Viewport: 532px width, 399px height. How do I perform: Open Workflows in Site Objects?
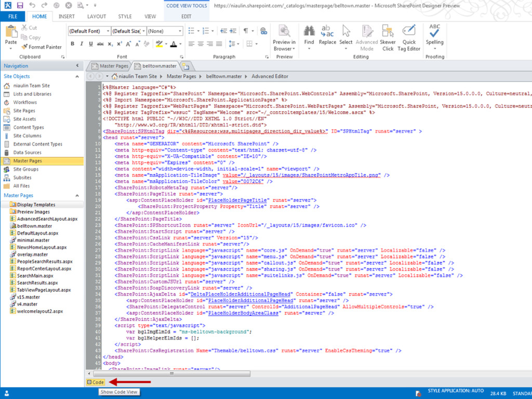coord(25,102)
